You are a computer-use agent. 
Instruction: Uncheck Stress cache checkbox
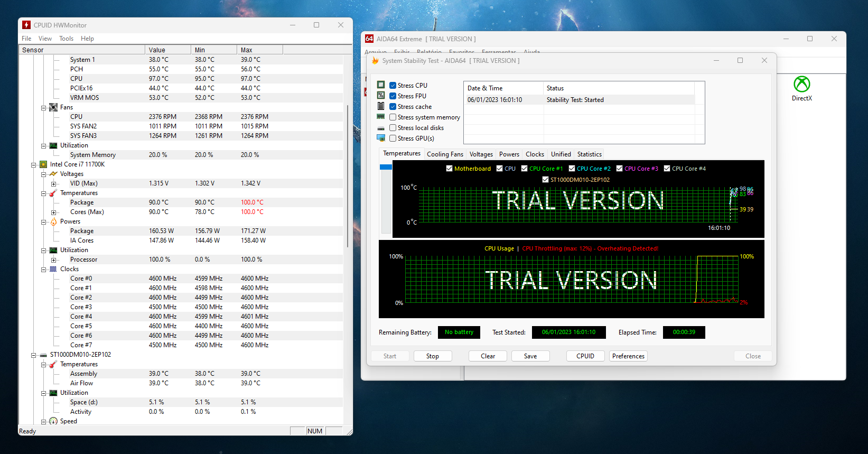point(393,106)
